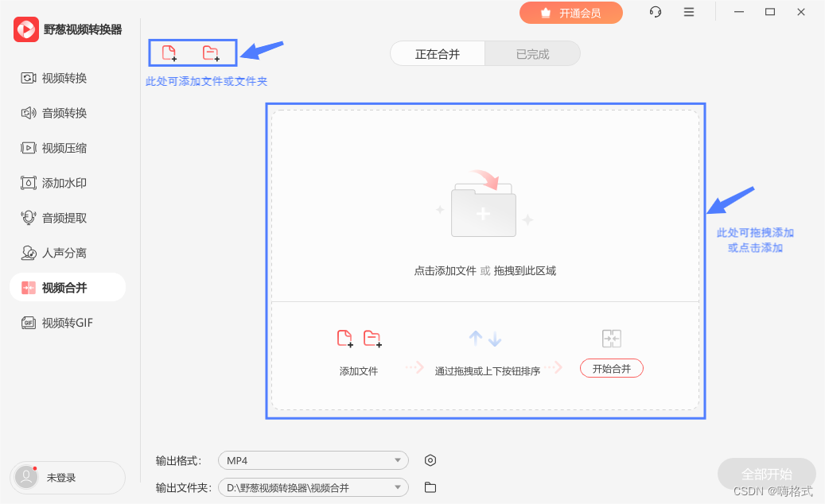Select the 视频合并 sidebar item

pyautogui.click(x=68, y=288)
